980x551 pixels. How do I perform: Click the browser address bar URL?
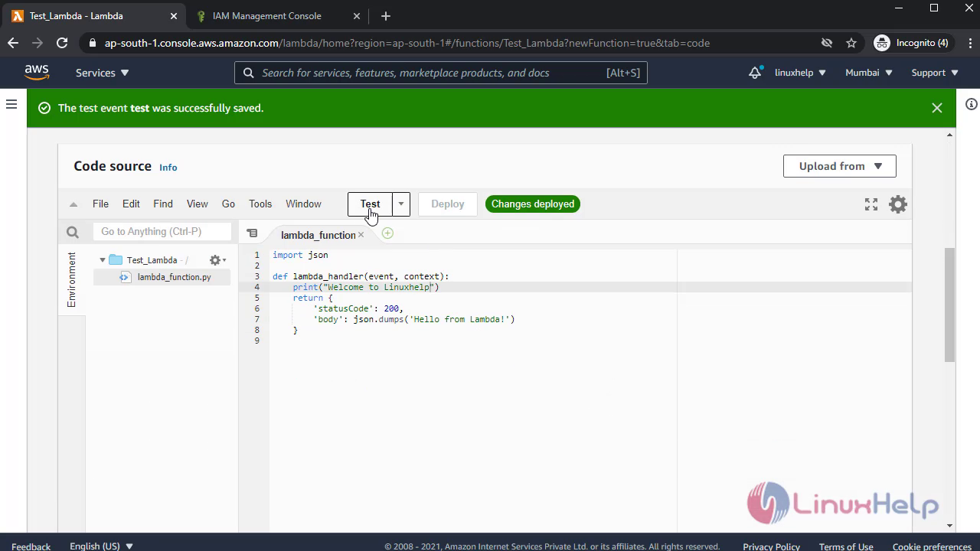coord(407,43)
